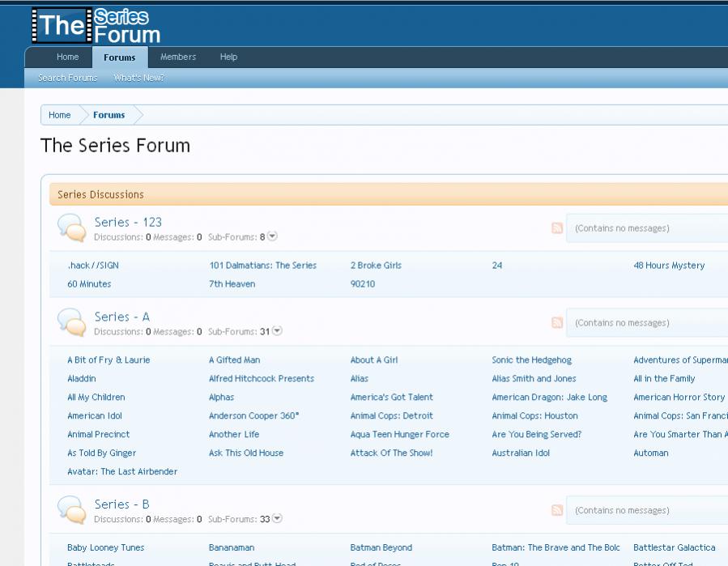
Task: Open American Dragon: Jake Long sub-forum
Action: coord(550,397)
